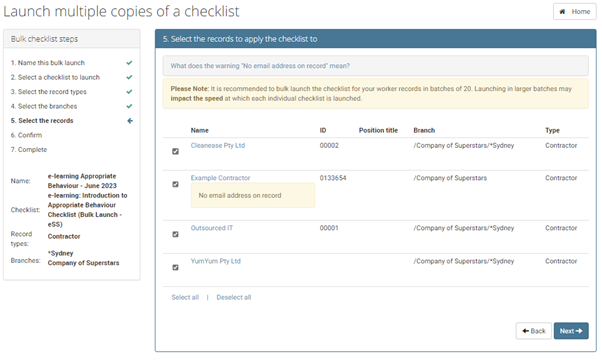Deselect the Outsourced IT checkbox
Viewport: 602px width, 361px height.
(x=175, y=234)
